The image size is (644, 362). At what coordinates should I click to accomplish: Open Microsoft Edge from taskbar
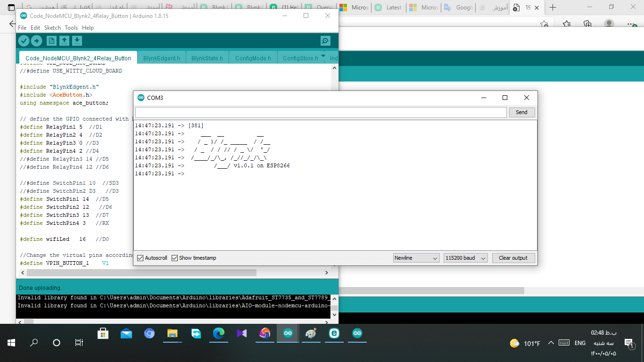218,334
